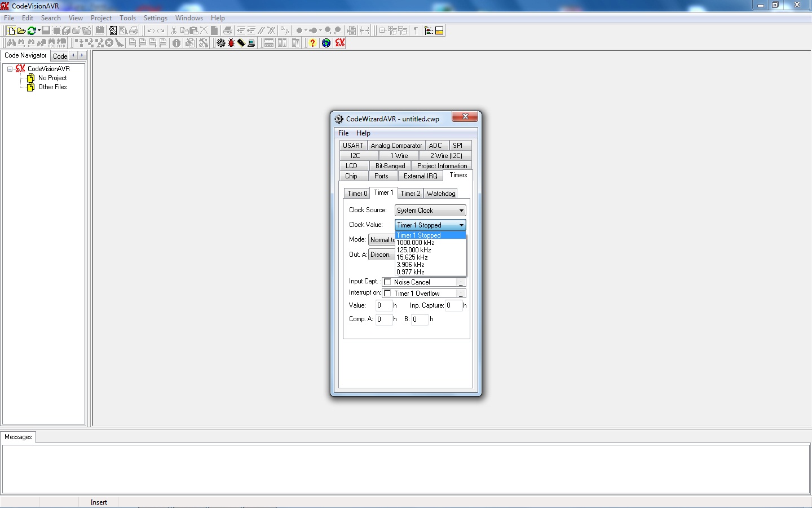The width and height of the screenshot is (812, 508).
Task: Select 125.000 kHz from clock value list
Action: point(414,250)
